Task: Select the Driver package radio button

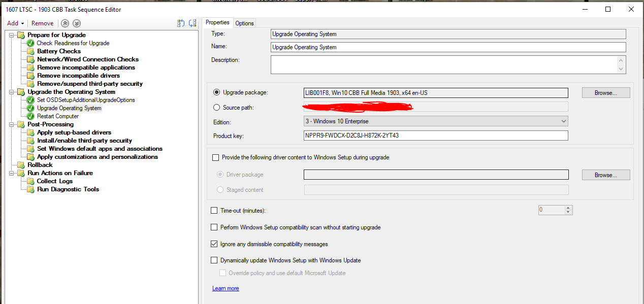Action: pos(220,175)
